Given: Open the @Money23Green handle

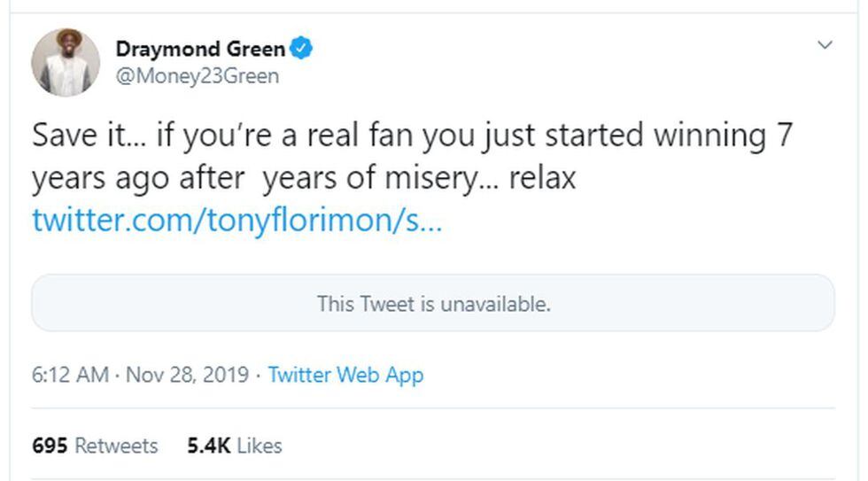Looking at the screenshot, I should (197, 76).
